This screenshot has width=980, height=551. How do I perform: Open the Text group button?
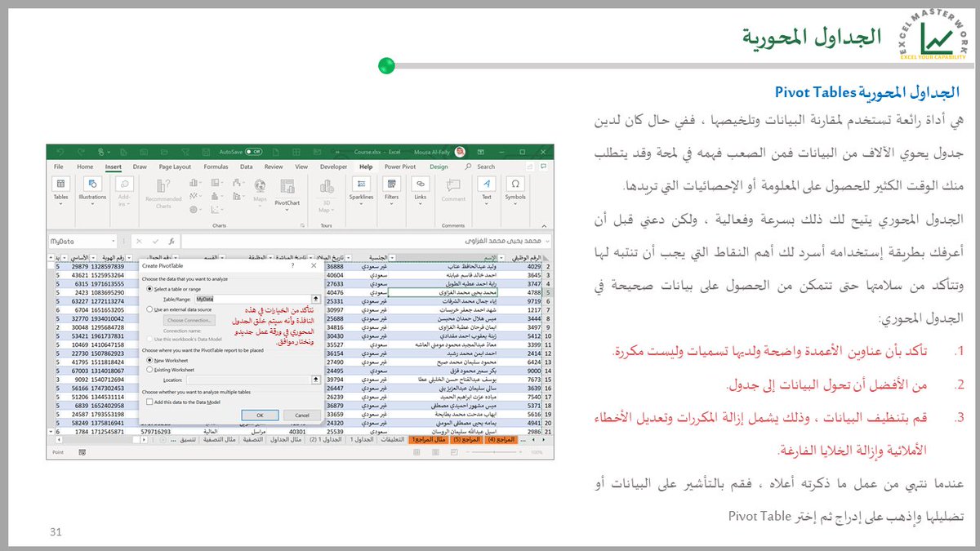coord(487,190)
